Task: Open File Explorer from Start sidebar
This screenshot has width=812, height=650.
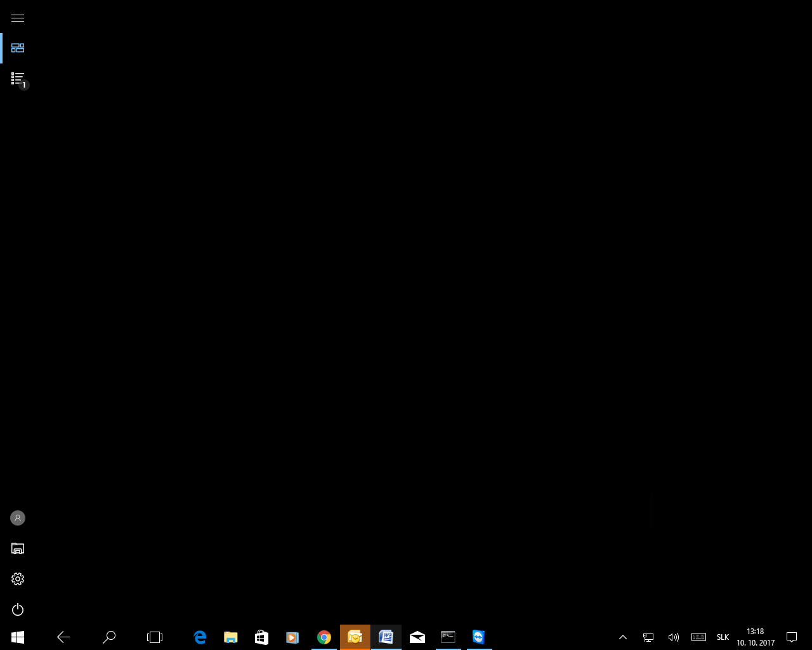Action: [x=18, y=548]
